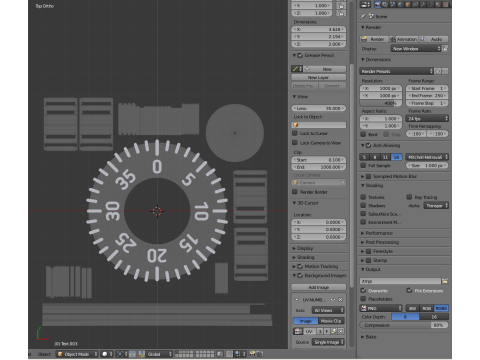Expand the Performance panel

(379, 233)
